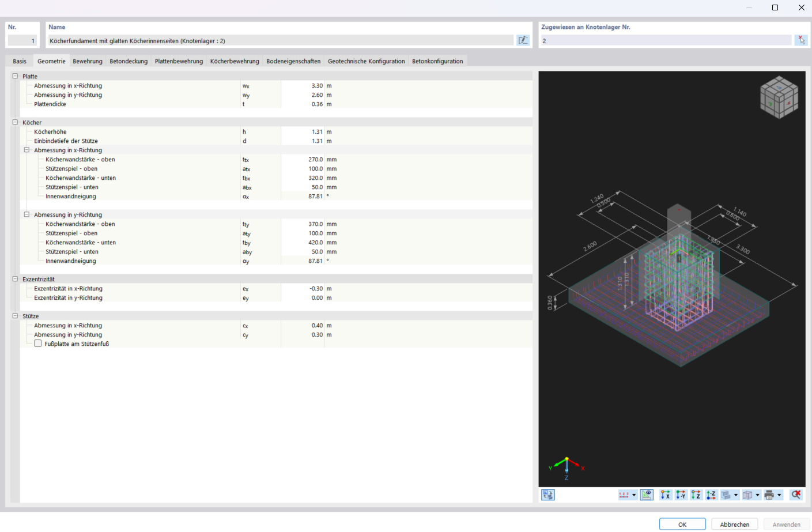Collapse the Köcher section

[x=14, y=122]
